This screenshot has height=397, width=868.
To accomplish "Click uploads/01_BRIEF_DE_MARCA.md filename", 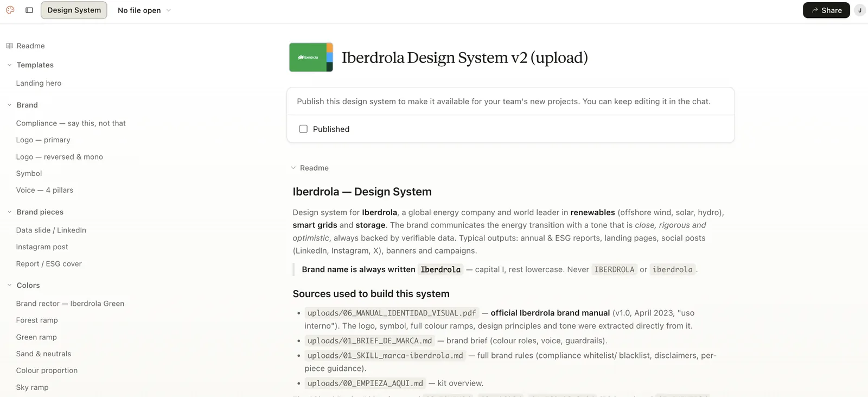I will pyautogui.click(x=369, y=341).
